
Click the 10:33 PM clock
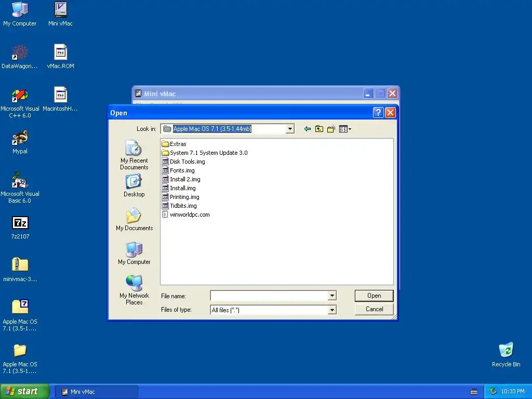(513, 392)
